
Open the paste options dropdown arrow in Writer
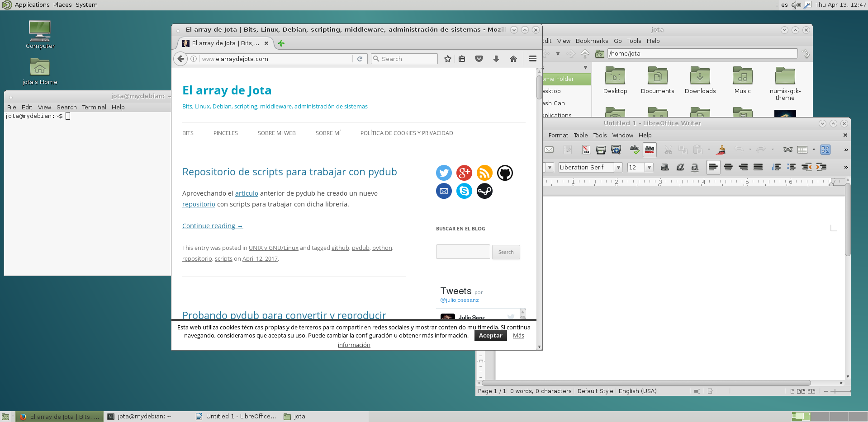pos(709,150)
